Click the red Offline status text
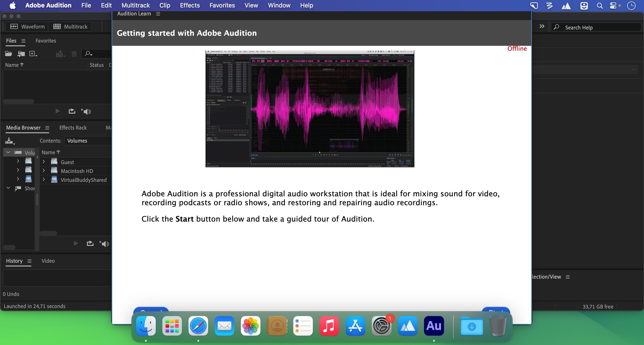Screen dimensions: 644x345 point(517,49)
